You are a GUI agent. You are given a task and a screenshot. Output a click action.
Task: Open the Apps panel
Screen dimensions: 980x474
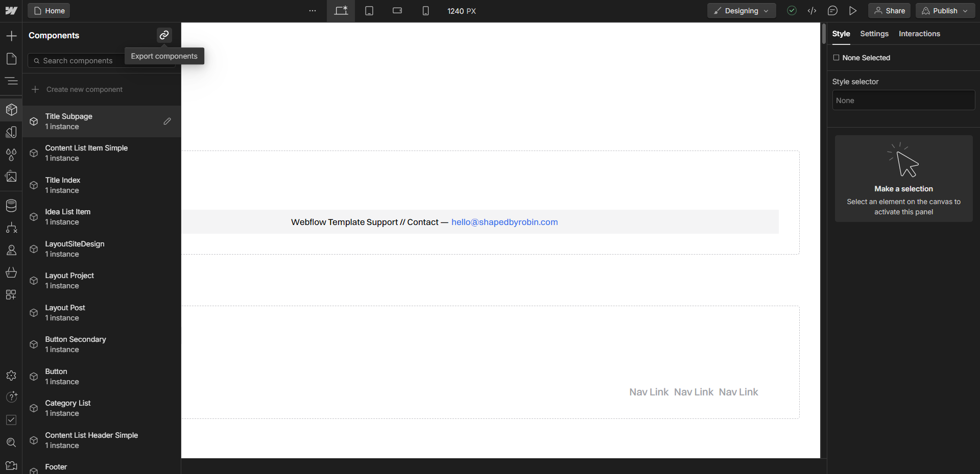coord(11,294)
